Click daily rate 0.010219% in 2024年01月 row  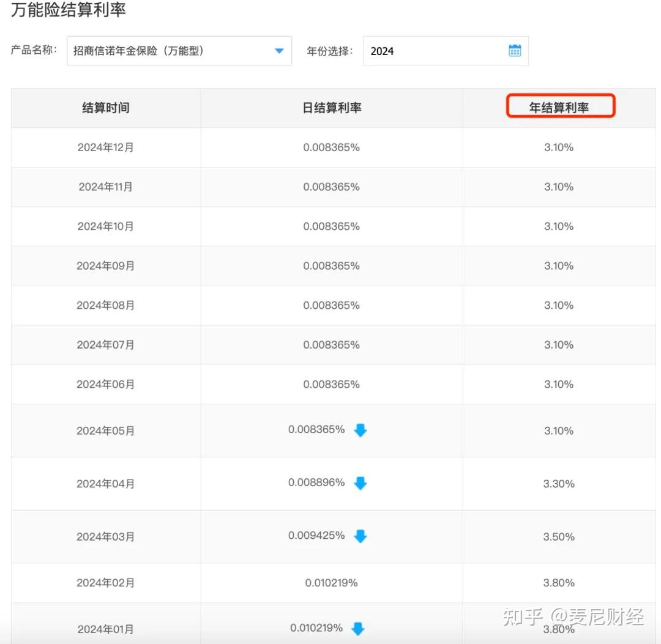[316, 628]
